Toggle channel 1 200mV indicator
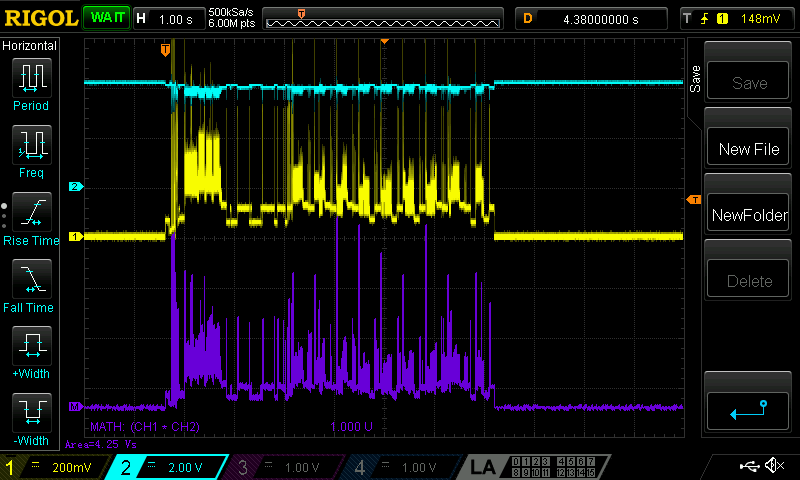The image size is (800, 480). 55,467
